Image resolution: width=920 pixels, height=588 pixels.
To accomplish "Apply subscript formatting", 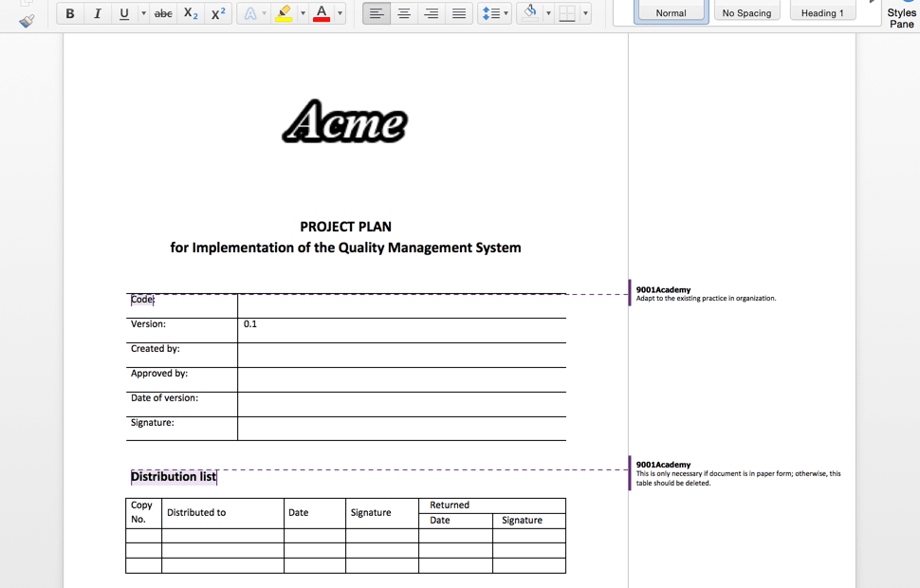I will tap(191, 13).
